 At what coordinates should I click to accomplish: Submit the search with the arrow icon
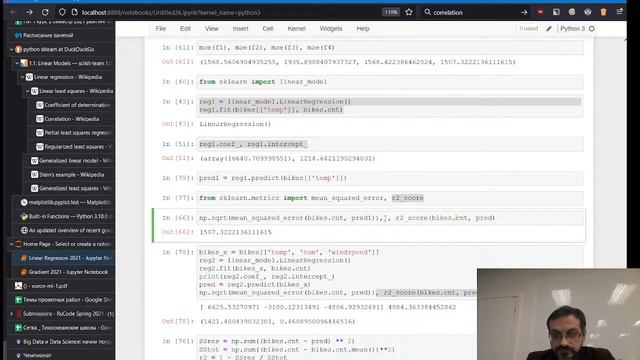524,12
